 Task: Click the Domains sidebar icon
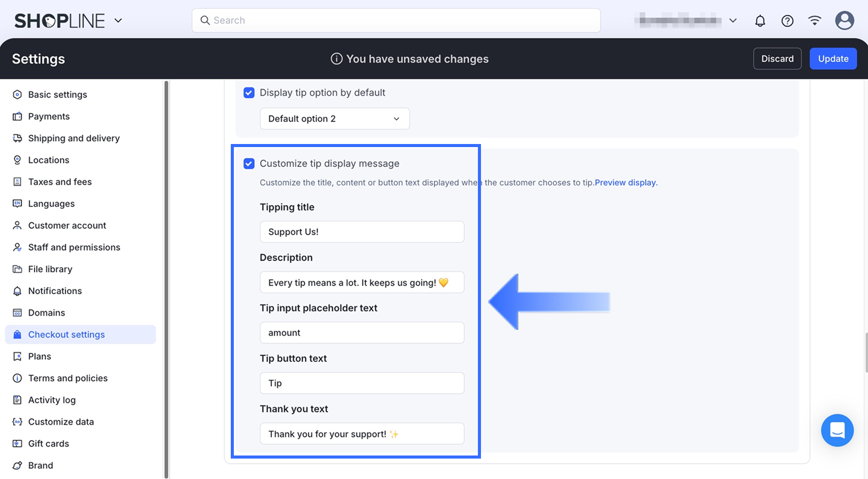pos(17,313)
